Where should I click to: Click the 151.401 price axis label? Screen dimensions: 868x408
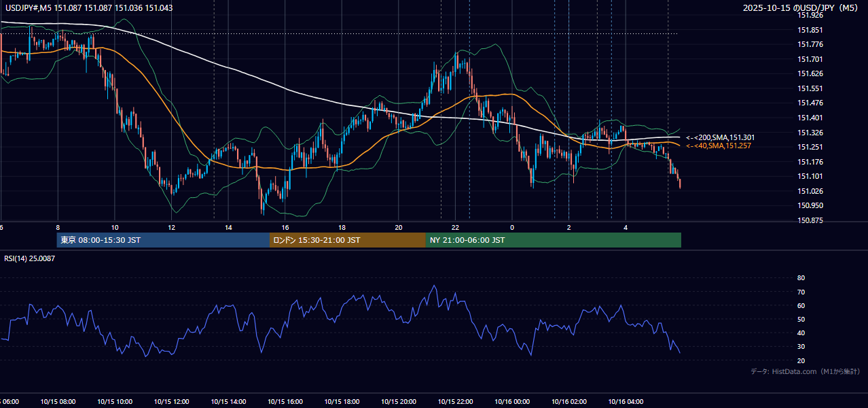(x=810, y=118)
